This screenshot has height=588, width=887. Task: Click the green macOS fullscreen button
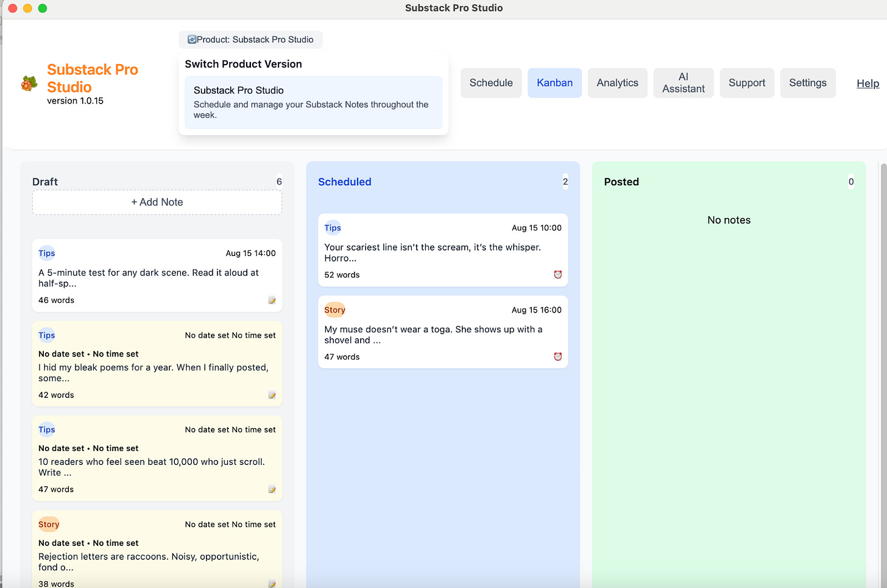[x=42, y=8]
